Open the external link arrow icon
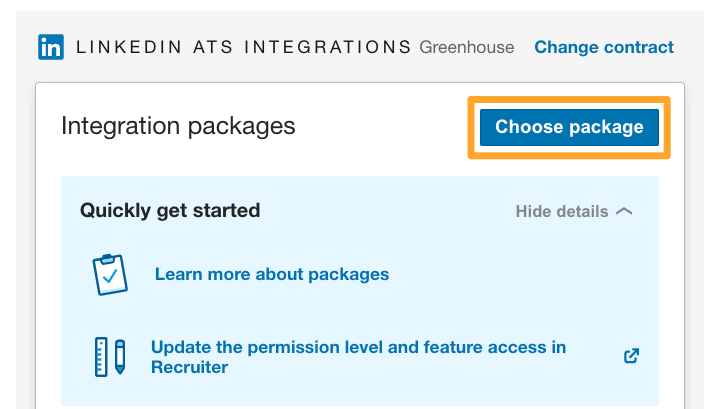The height and width of the screenshot is (409, 726). pyautogui.click(x=631, y=356)
